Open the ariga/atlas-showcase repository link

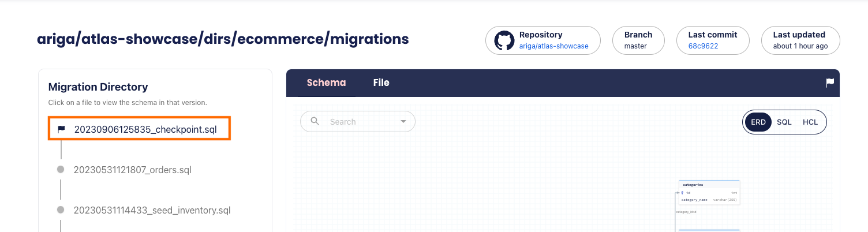click(x=553, y=46)
